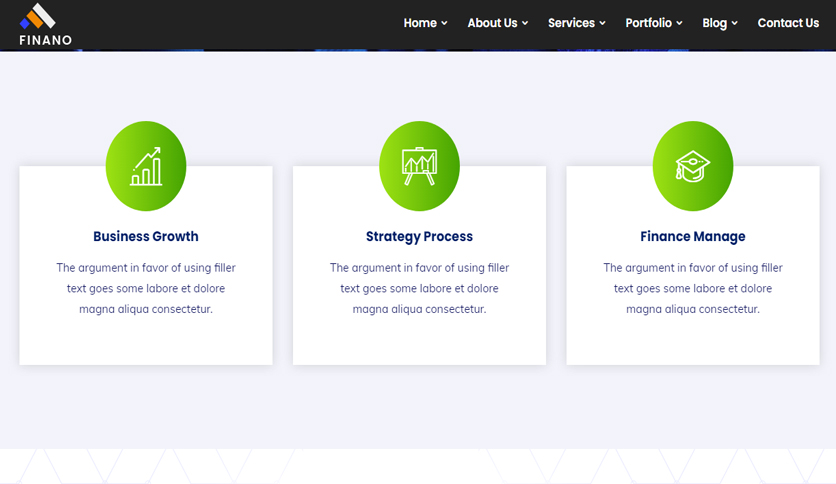Click the Finance Manage graduation cap icon

coord(693,166)
